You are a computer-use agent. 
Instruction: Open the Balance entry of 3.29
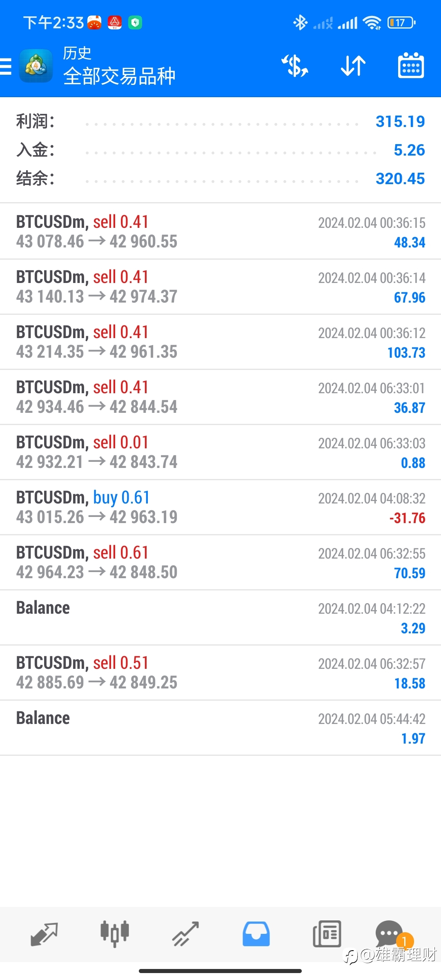coord(220,618)
